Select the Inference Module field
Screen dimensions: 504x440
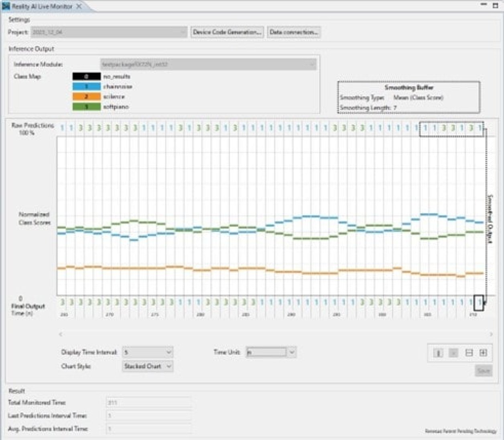207,65
